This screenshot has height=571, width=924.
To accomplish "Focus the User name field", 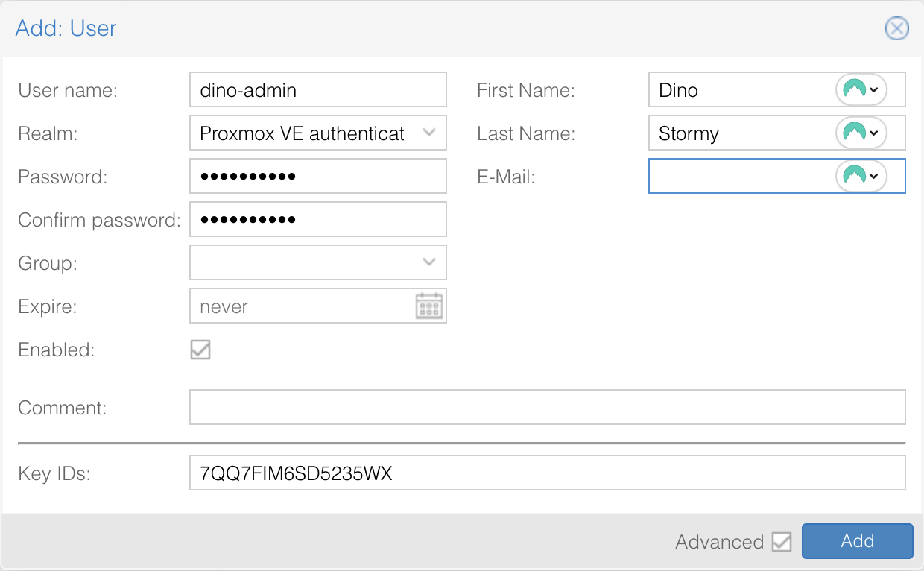I will (317, 90).
